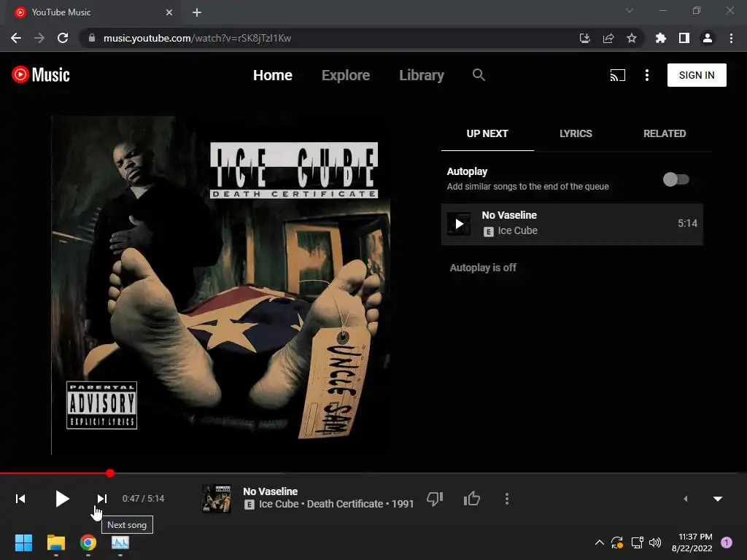Show hidden system tray icons
The image size is (747, 560).
click(x=600, y=542)
